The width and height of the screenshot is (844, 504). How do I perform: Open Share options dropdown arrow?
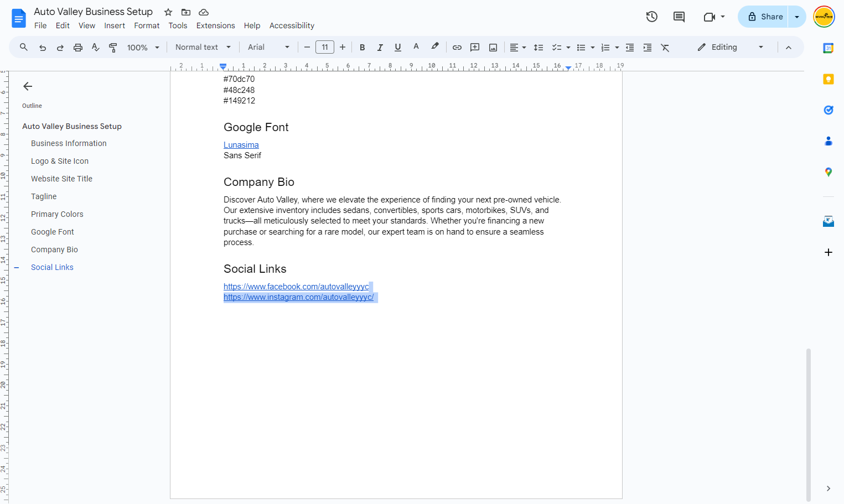pyautogui.click(x=797, y=17)
